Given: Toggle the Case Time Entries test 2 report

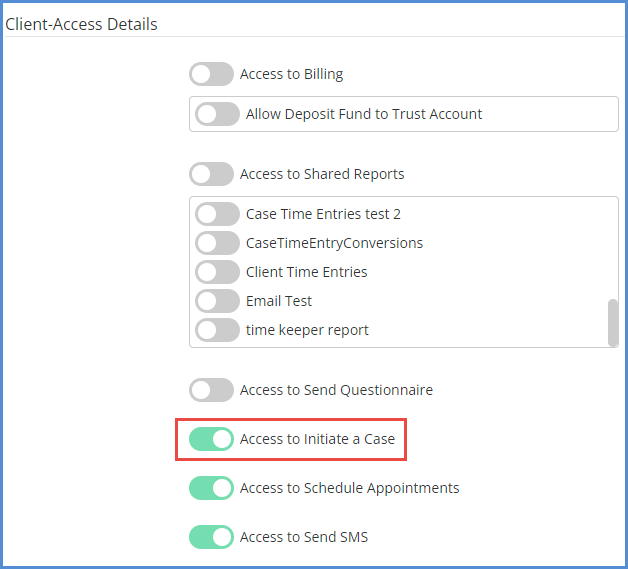Looking at the screenshot, I should tap(217, 214).
